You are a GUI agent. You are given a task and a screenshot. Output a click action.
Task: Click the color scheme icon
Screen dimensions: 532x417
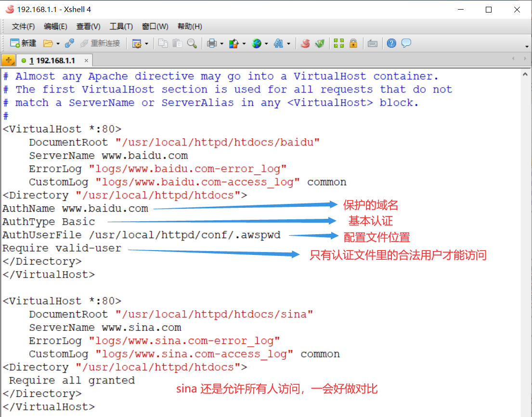[x=234, y=43]
